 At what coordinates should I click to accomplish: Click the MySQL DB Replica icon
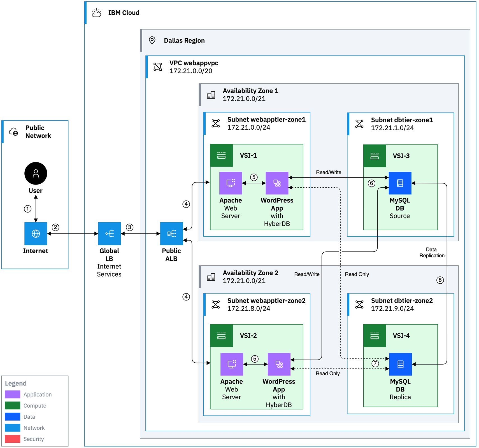pos(401,364)
